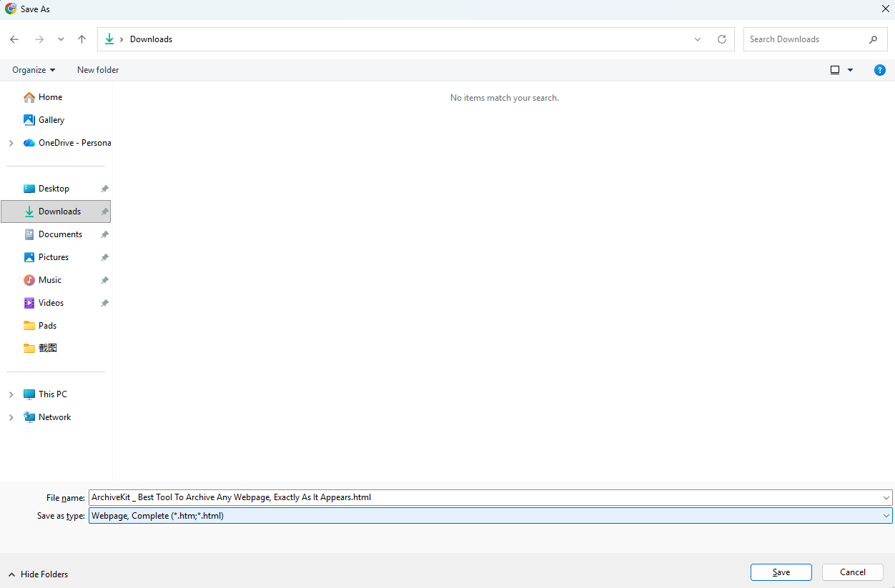Image resolution: width=895 pixels, height=588 pixels.
Task: Open the Organize menu
Action: pos(34,70)
